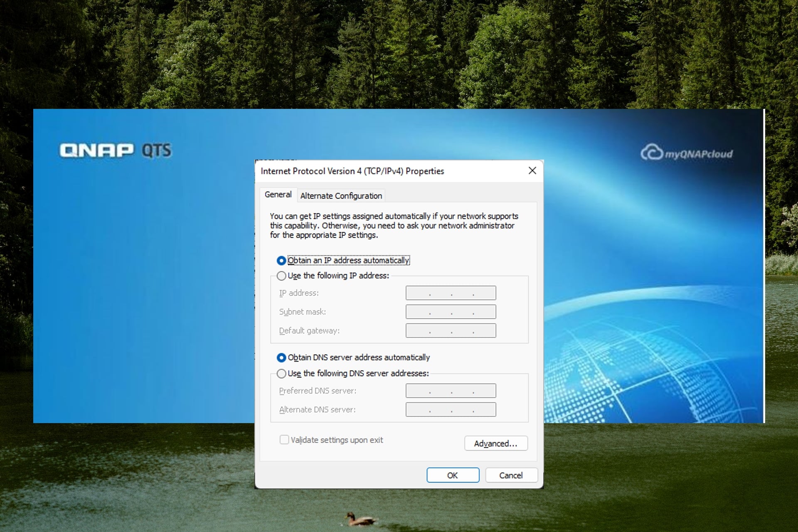798x532 pixels.
Task: Click the myQNAPcloud cloud icon
Action: 651,152
